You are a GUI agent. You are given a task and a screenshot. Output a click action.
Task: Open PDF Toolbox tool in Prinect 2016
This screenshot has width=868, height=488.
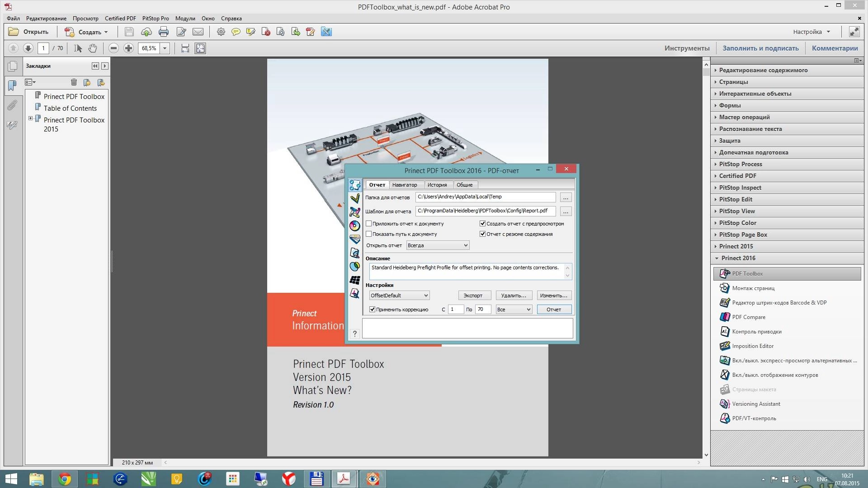[787, 273]
